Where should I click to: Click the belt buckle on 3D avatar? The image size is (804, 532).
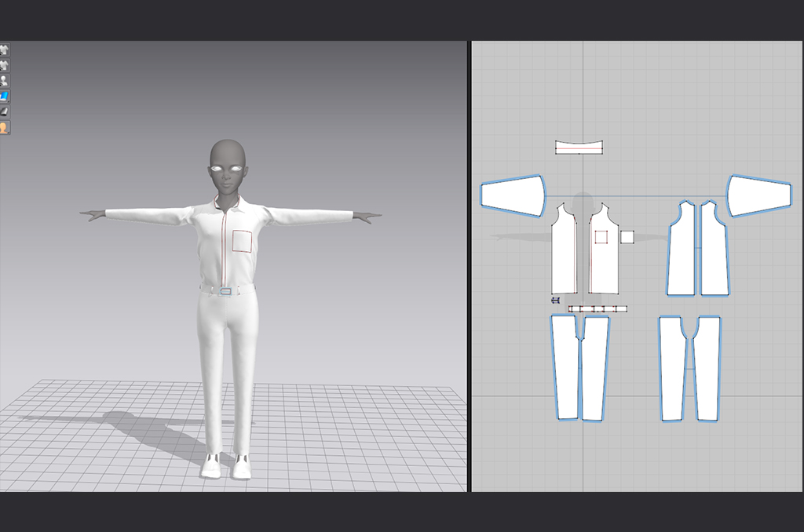tap(226, 291)
